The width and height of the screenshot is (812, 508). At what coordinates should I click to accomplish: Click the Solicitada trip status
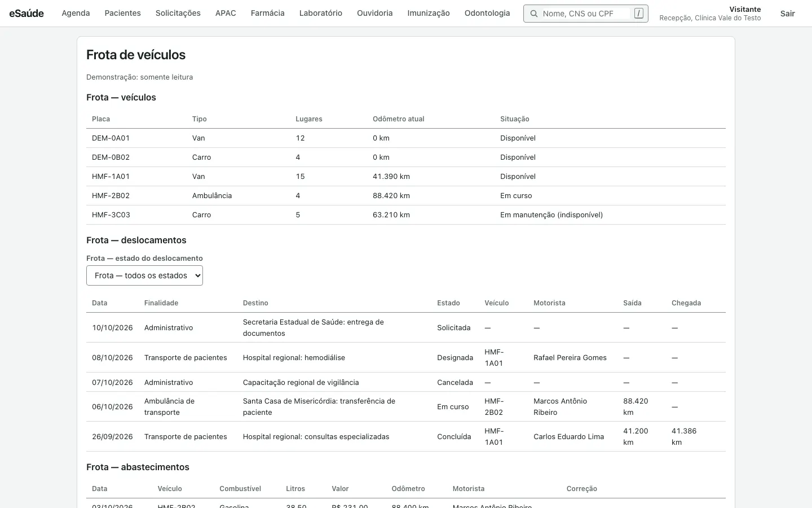coord(453,328)
